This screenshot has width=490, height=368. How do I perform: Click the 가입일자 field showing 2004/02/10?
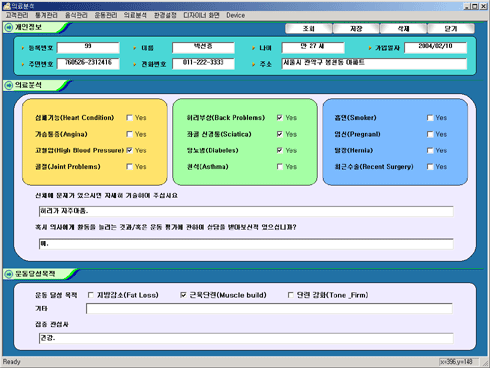435,48
